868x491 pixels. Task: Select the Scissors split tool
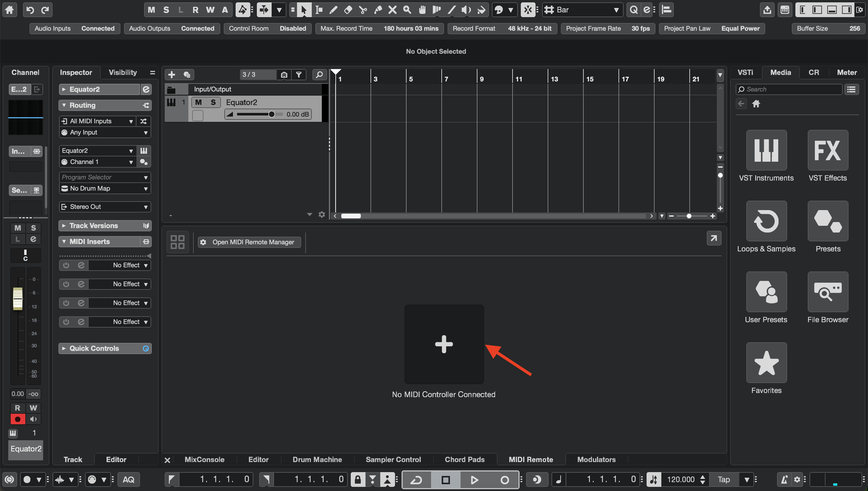point(363,10)
